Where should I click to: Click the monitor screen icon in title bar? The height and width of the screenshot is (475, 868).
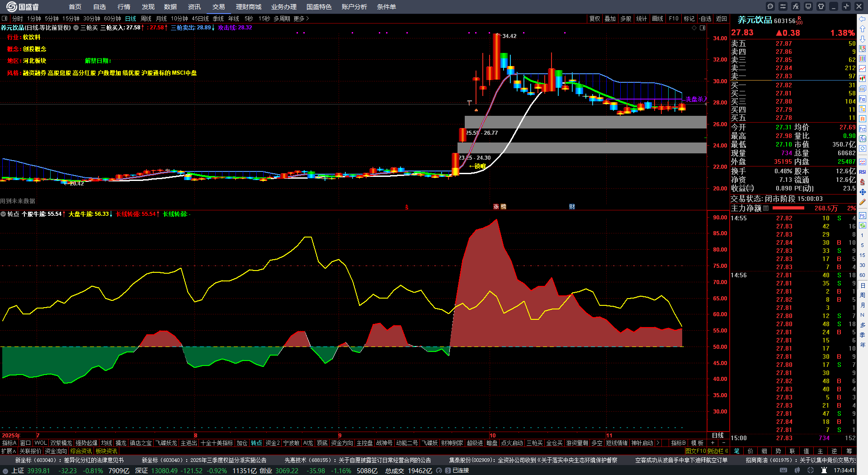[808, 6]
